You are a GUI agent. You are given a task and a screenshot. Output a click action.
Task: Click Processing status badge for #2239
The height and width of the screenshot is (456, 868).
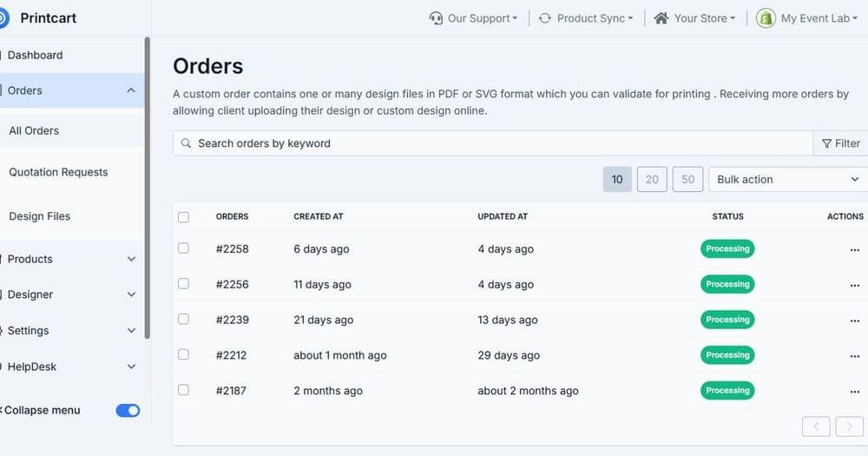click(x=727, y=320)
